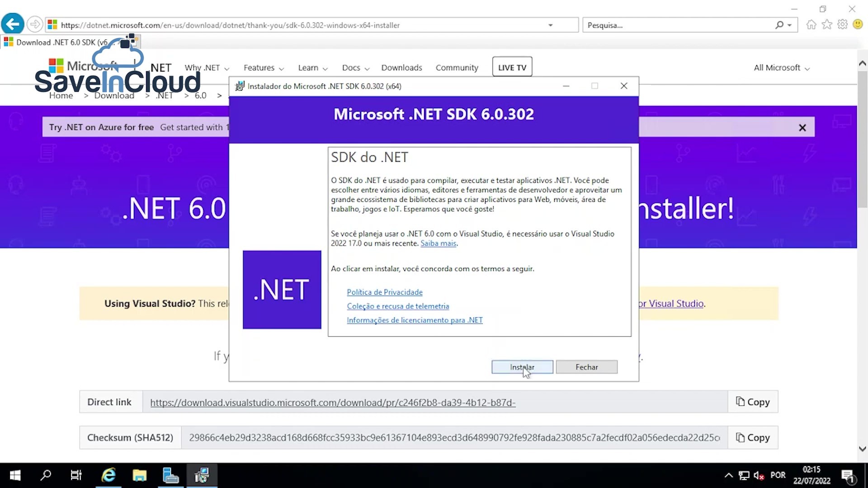Click the POR language indicator
This screenshot has width=868, height=488.
click(x=778, y=475)
